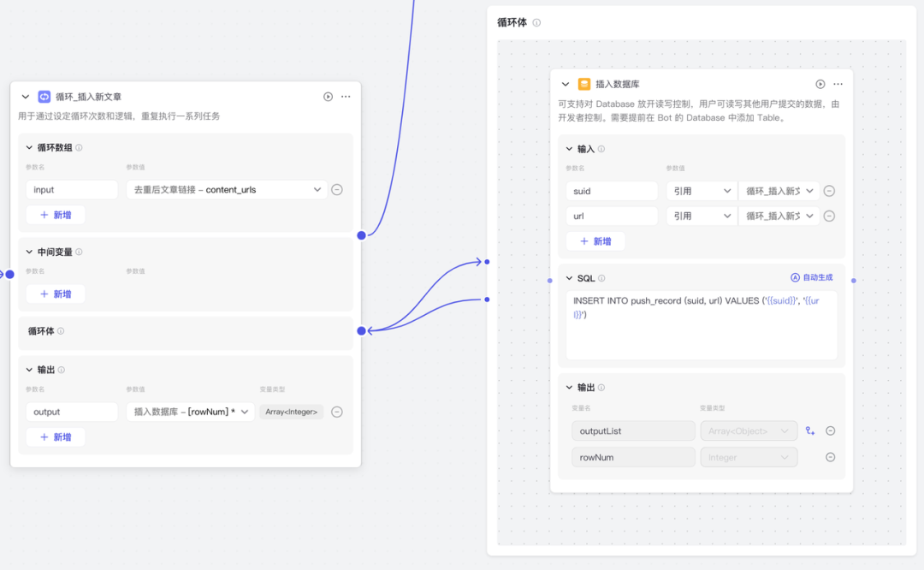This screenshot has height=570, width=924.
Task: Run the 插入数据库 node with play icon
Action: click(820, 84)
